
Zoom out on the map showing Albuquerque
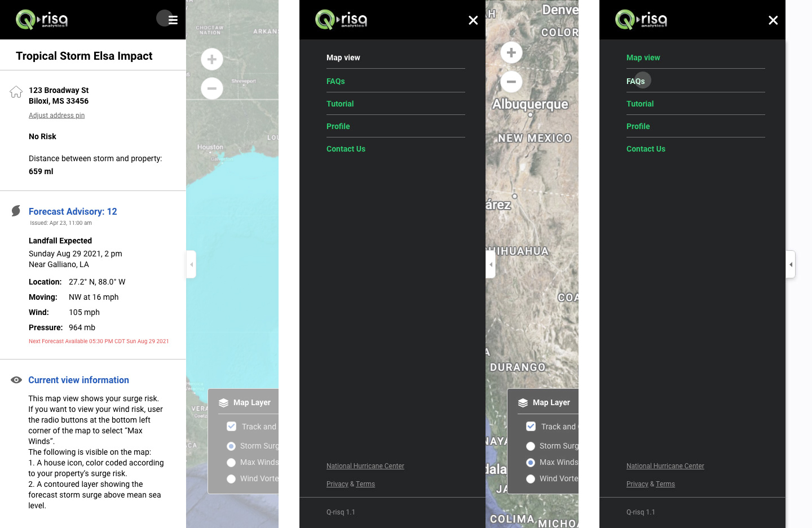pos(511,82)
